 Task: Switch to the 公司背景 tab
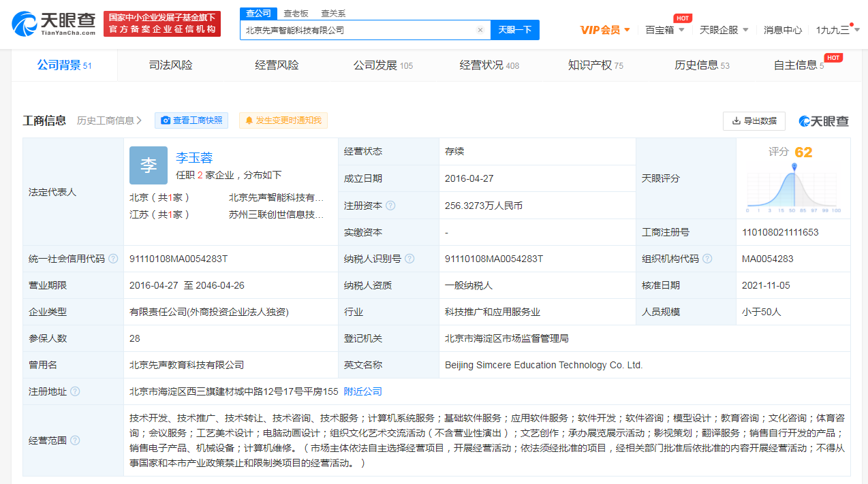click(64, 65)
